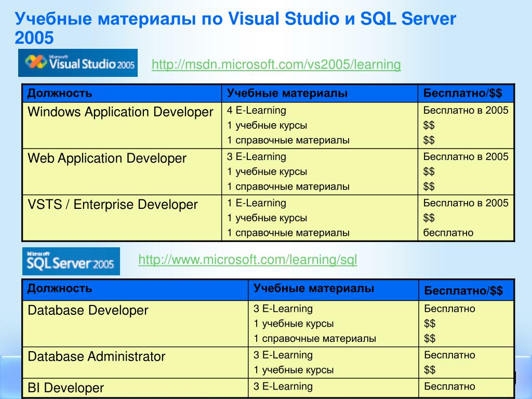Click 'Бесплатно в 2005' in Web Application Developer row

(466, 157)
